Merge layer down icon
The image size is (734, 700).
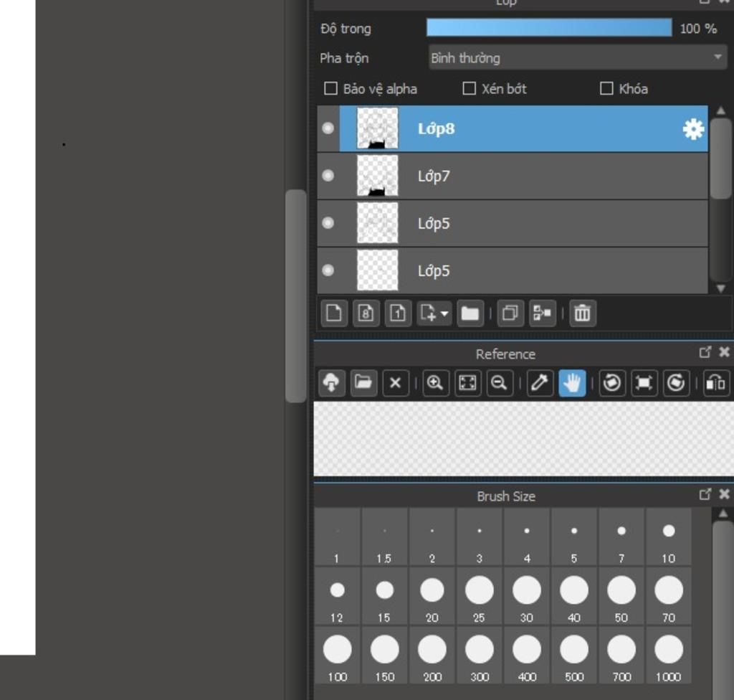(542, 313)
